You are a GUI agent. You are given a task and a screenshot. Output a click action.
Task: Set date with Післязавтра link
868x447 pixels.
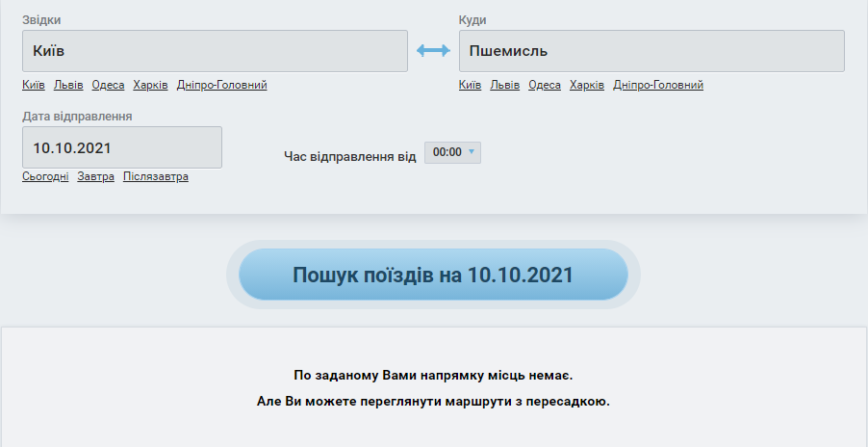(156, 176)
